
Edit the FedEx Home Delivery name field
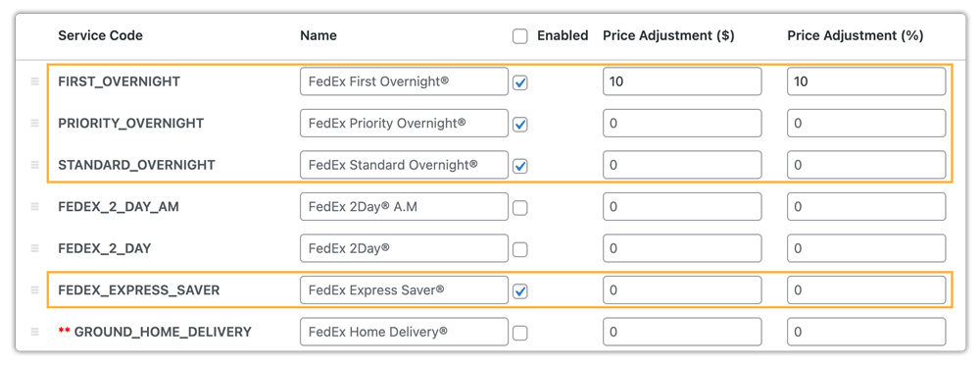[x=404, y=332]
